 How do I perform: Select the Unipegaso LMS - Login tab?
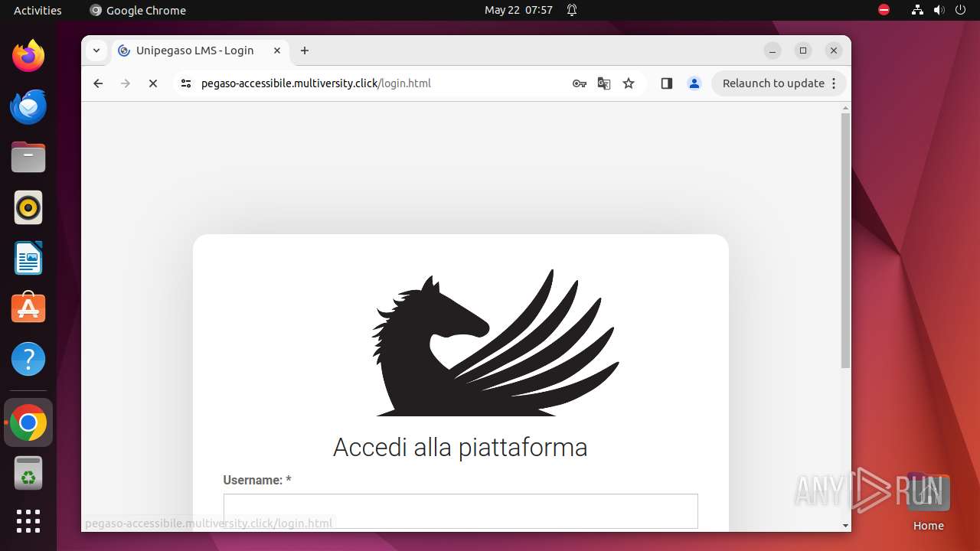point(201,51)
